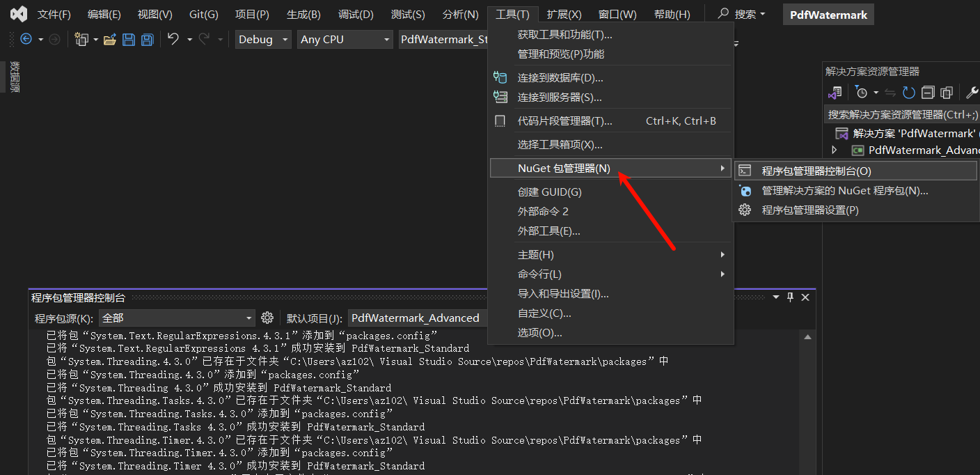Select 外部工具(E)... menu item
980x475 pixels.
[x=610, y=231]
